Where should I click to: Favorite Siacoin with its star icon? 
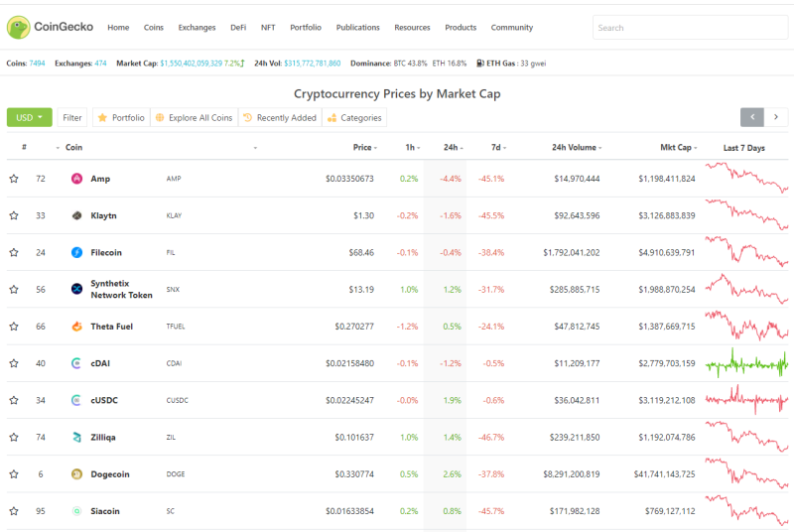tap(14, 511)
